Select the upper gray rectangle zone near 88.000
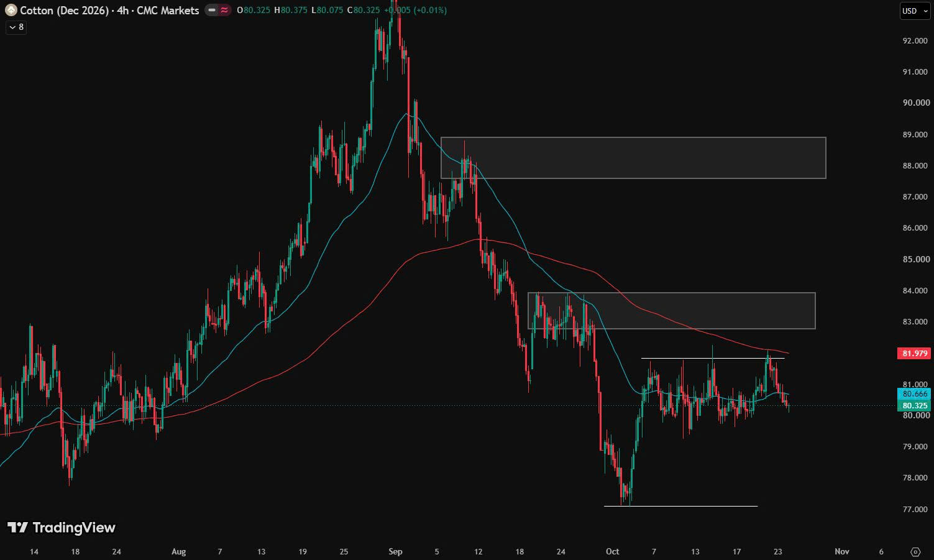 pos(633,158)
